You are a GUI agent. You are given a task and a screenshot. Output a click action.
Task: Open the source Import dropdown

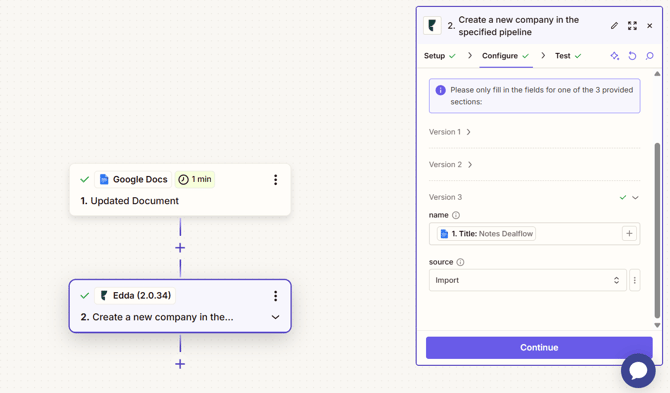528,280
